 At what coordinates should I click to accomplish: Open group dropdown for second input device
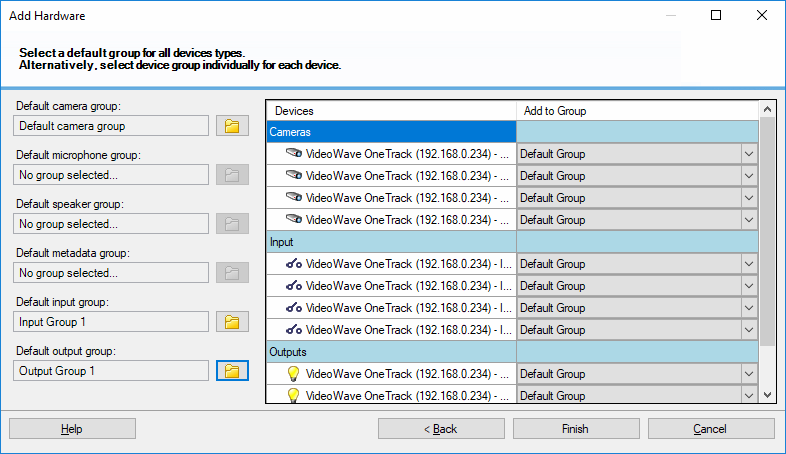click(749, 286)
